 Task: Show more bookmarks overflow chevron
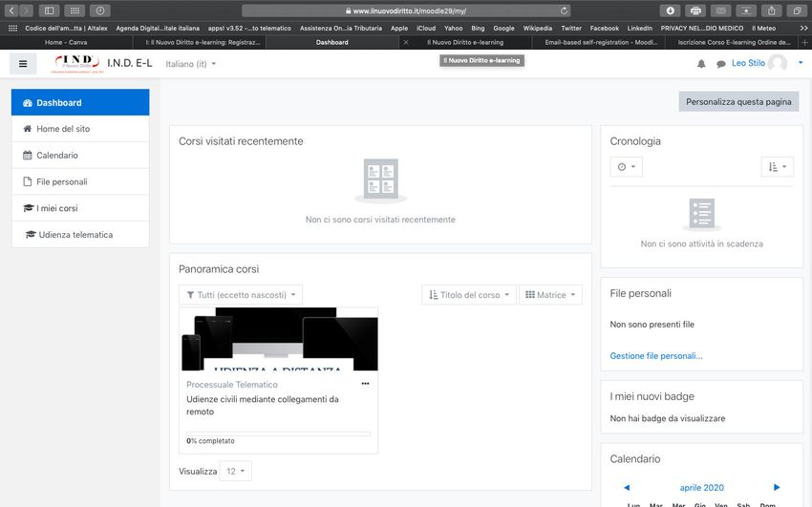[x=803, y=29]
